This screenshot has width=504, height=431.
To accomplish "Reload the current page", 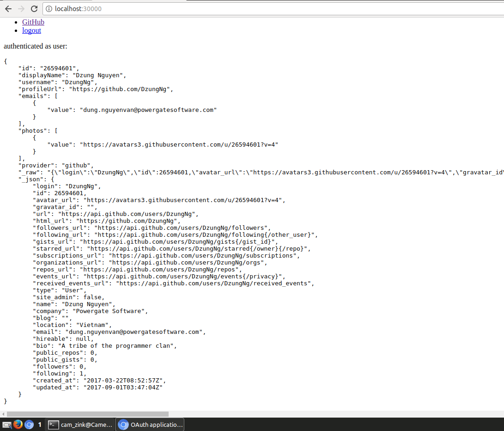I will point(33,8).
